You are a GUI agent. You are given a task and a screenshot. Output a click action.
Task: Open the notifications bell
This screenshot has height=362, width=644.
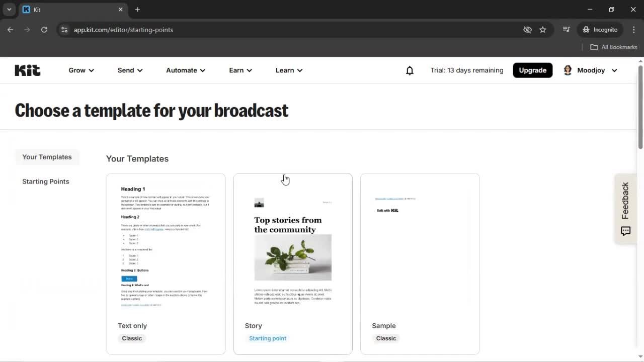(410, 70)
